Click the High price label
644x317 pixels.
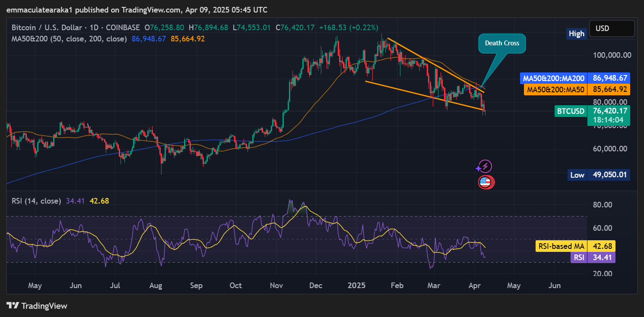coord(577,34)
